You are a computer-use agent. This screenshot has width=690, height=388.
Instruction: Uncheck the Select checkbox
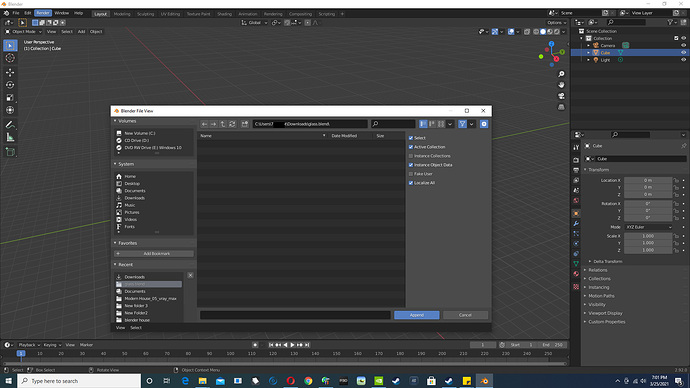(411, 138)
